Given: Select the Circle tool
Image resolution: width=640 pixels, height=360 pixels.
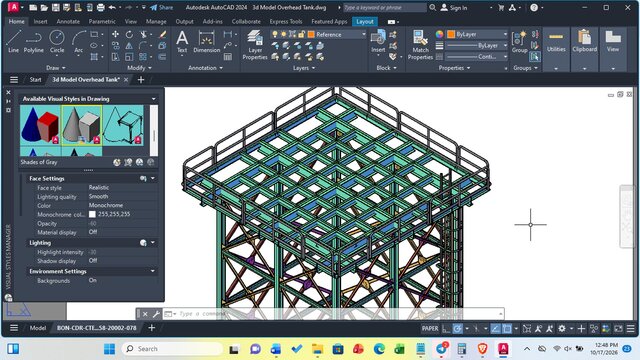Looking at the screenshot, I should click(x=57, y=41).
